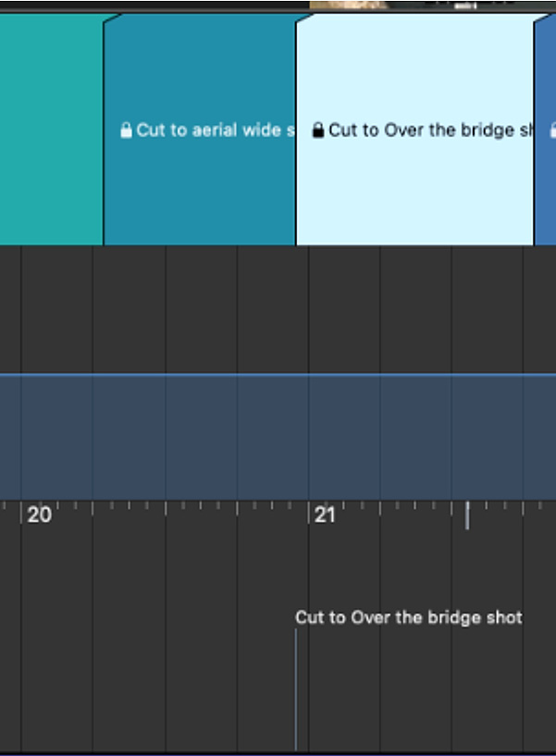556x756 pixels.
Task: Click the black lock icon on bridge marker
Action: click(x=318, y=130)
